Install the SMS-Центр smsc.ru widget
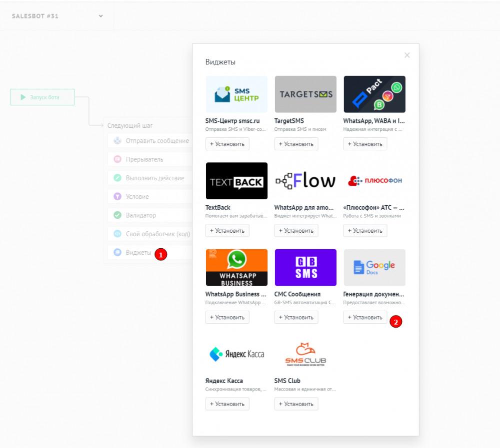500x448 pixels. click(227, 144)
